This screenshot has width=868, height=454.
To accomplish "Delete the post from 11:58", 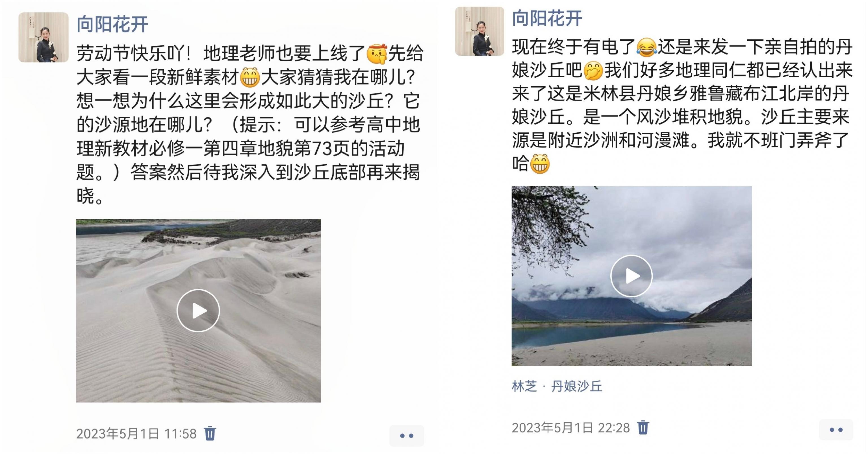I will coord(210,433).
